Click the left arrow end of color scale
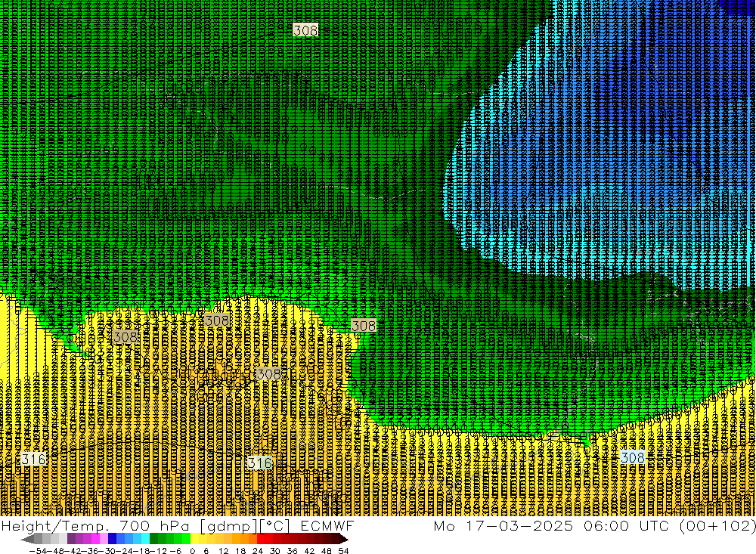 tap(27, 539)
